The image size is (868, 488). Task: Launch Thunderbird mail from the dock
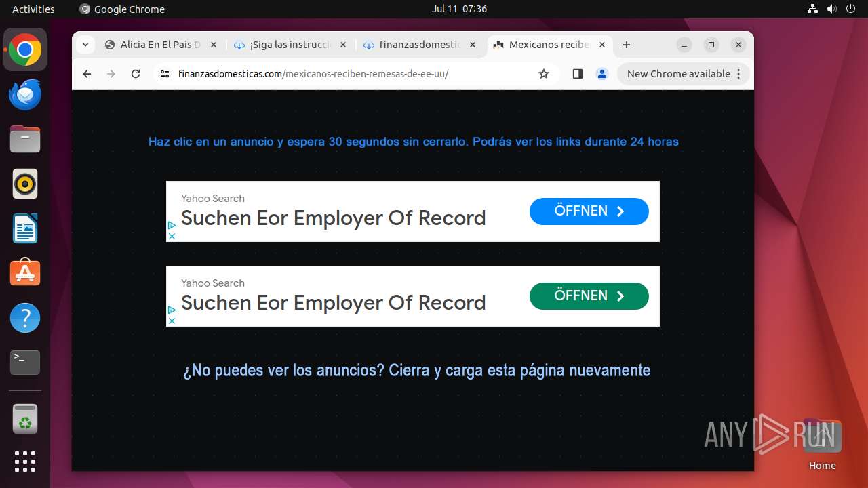point(25,95)
